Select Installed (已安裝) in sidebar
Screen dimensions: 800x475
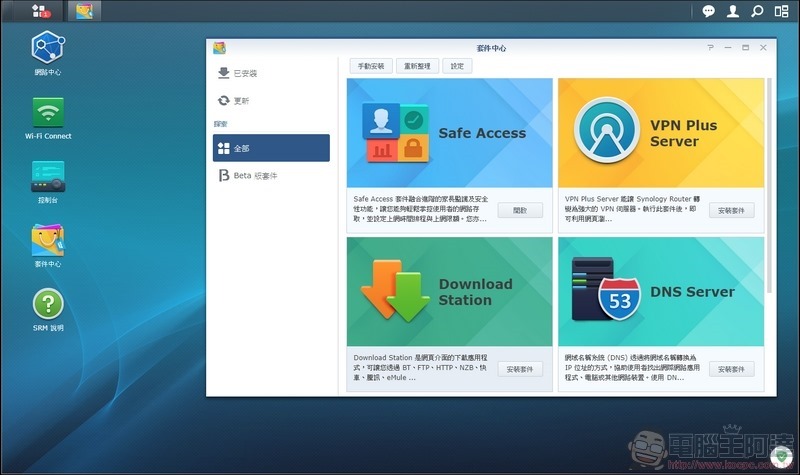coord(271,73)
